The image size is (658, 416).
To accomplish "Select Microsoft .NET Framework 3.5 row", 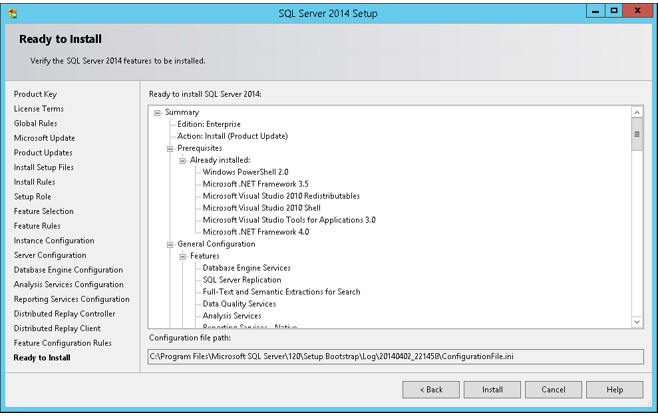I will (x=256, y=184).
